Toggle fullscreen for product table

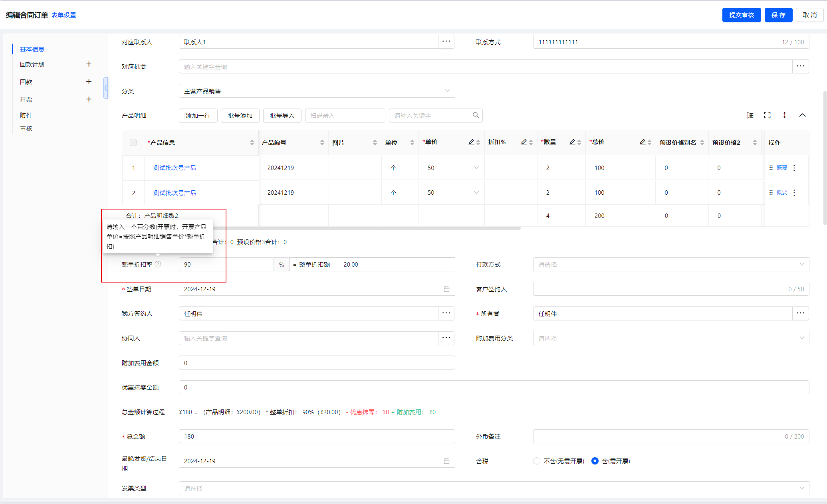(x=767, y=115)
